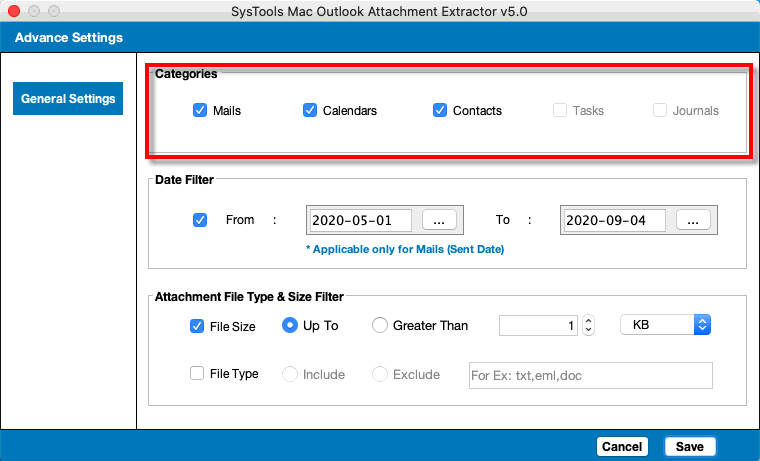Click the From date field 2020-05-01
The height and width of the screenshot is (461, 760).
[361, 221]
